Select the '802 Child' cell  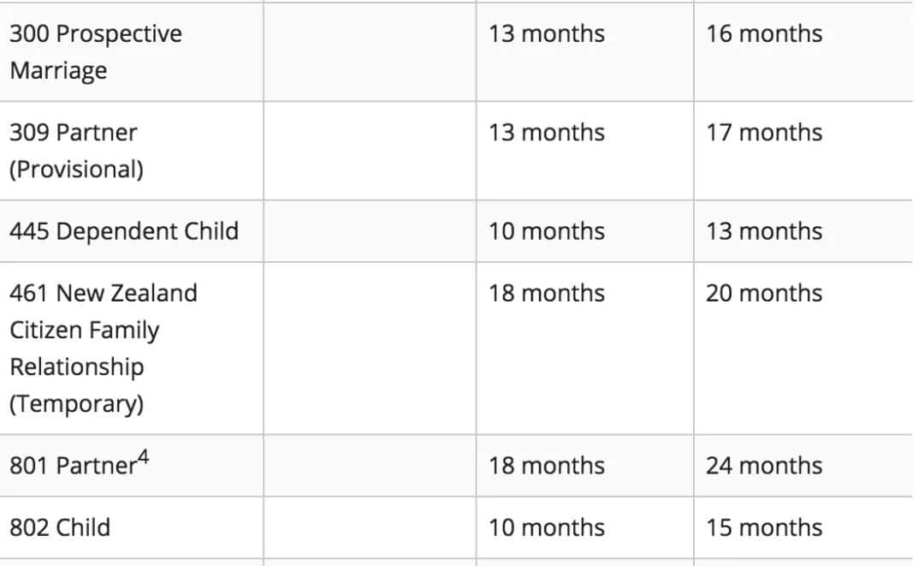[x=132, y=527]
